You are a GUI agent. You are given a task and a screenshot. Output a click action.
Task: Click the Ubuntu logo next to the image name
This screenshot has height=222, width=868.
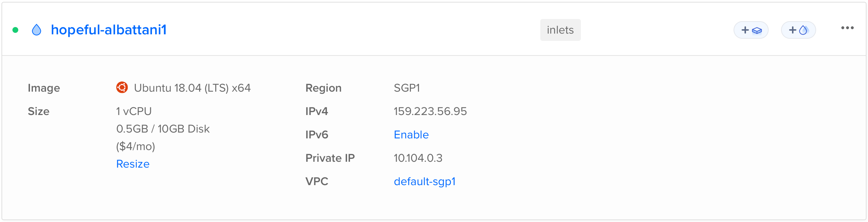click(x=122, y=88)
